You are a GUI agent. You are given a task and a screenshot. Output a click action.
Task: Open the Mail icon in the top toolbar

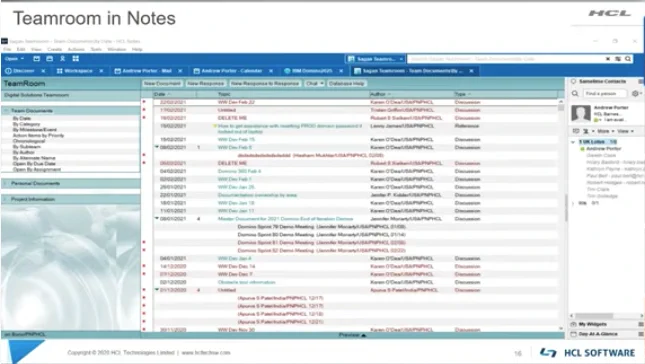point(37,59)
